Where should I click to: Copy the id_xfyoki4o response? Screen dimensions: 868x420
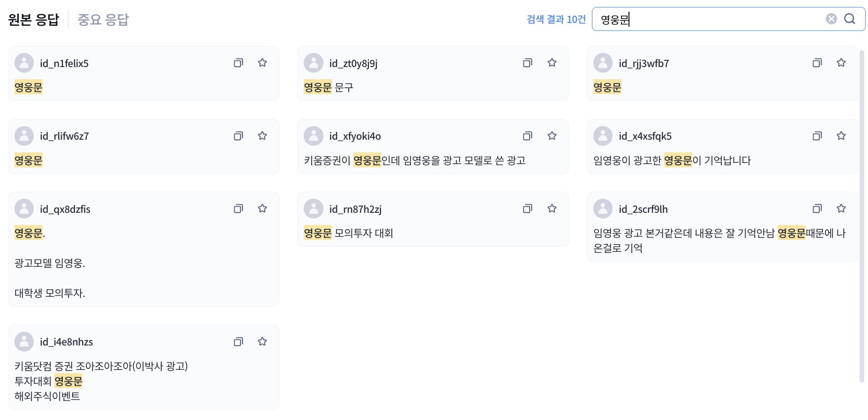point(527,136)
